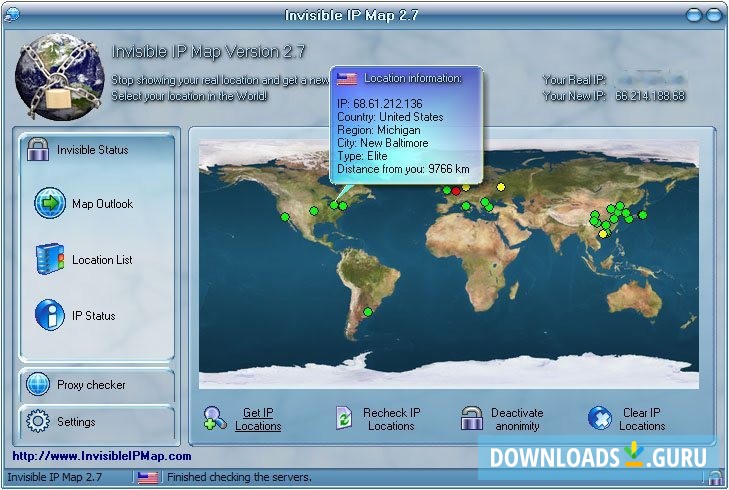729x490 pixels.
Task: Click the Map Outlook globe arrow icon
Action: coord(50,203)
